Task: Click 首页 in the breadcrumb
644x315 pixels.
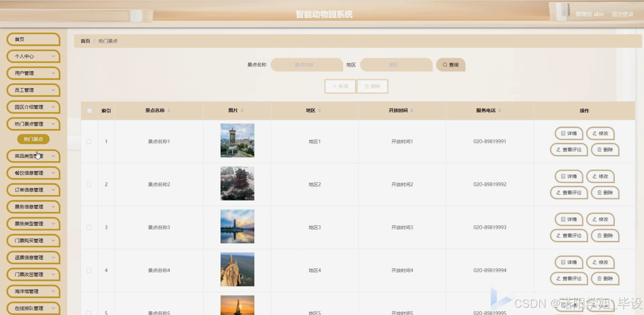Action: coord(85,41)
